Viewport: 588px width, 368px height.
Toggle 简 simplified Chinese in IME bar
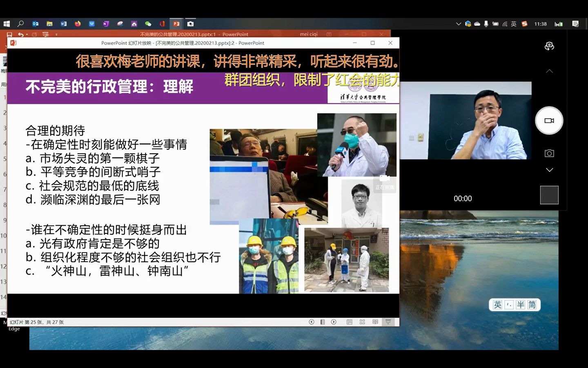532,305
